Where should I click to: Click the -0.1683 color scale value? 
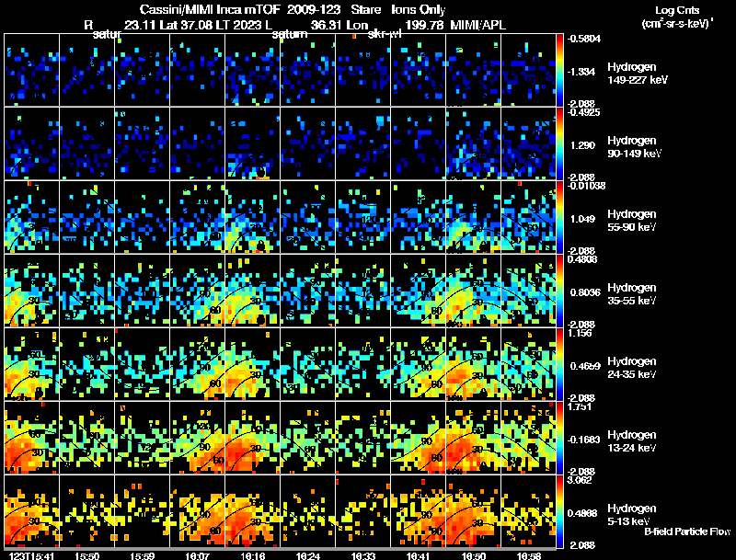(x=583, y=440)
